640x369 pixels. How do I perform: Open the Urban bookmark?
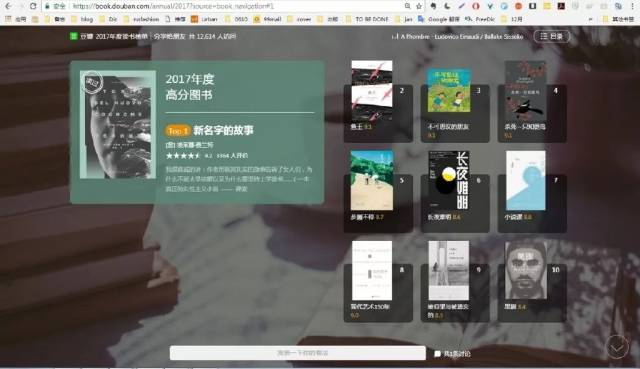[x=205, y=19]
